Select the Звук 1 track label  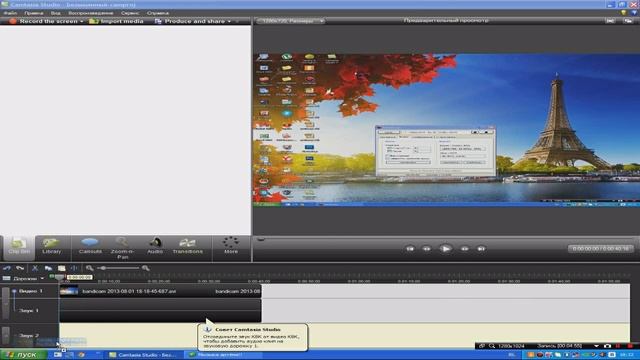click(29, 311)
